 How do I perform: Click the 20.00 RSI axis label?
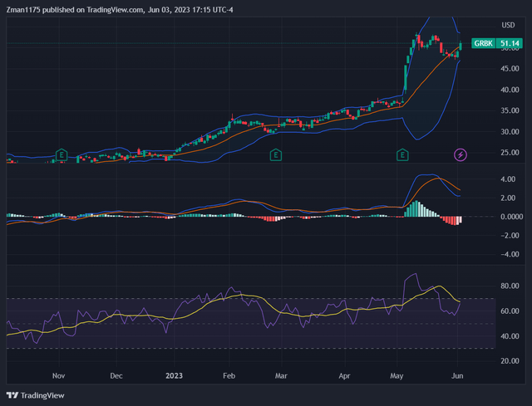coord(510,361)
